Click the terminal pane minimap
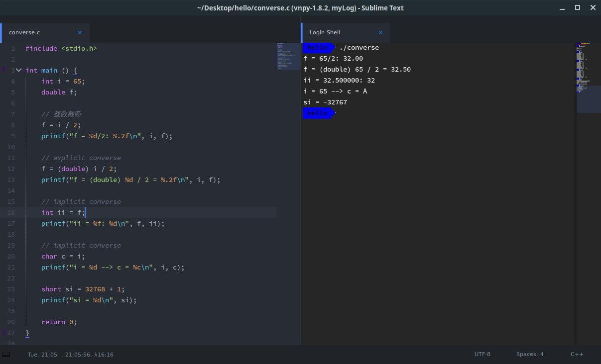Viewport: 601px width, 364px height. pyautogui.click(x=588, y=78)
